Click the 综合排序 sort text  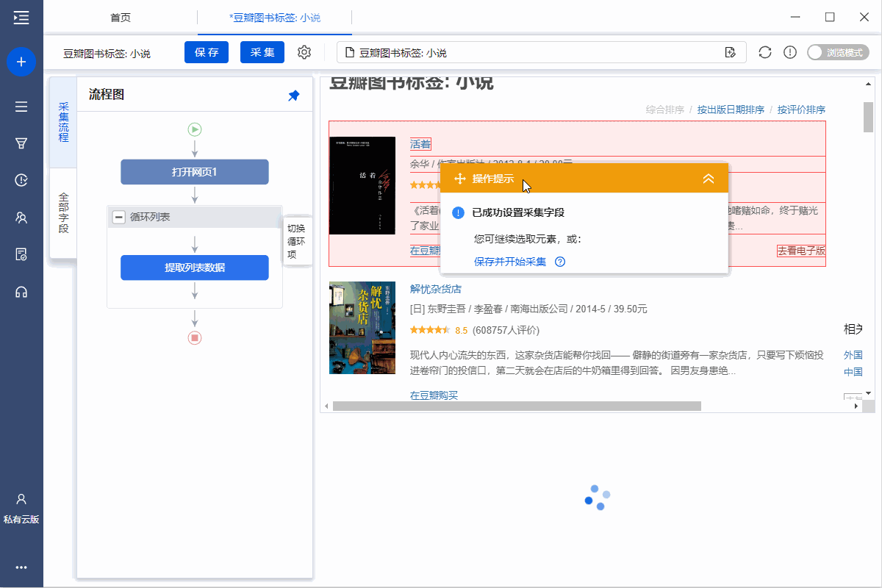(665, 110)
